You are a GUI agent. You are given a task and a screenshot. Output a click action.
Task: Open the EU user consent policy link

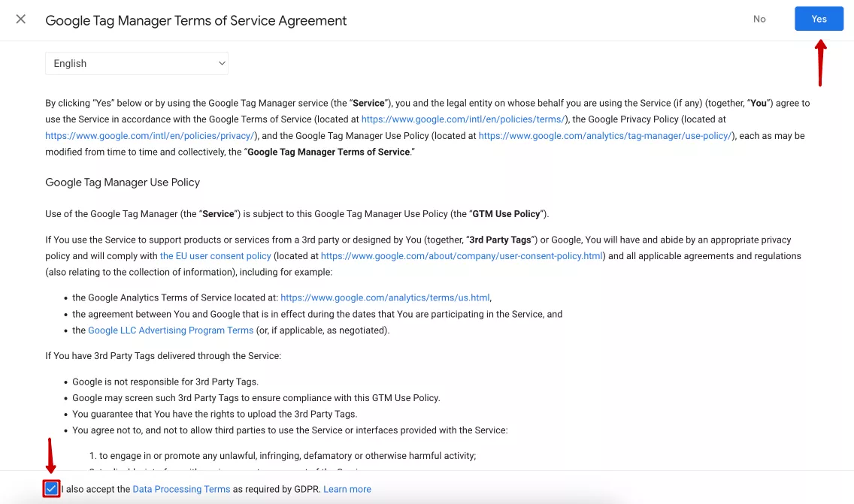tap(215, 256)
